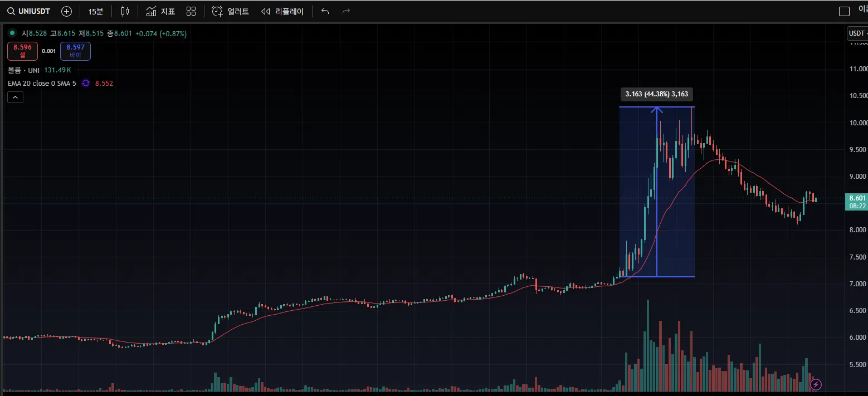Start bar replay with 리플레이
This screenshot has height=396, width=868.
point(282,11)
